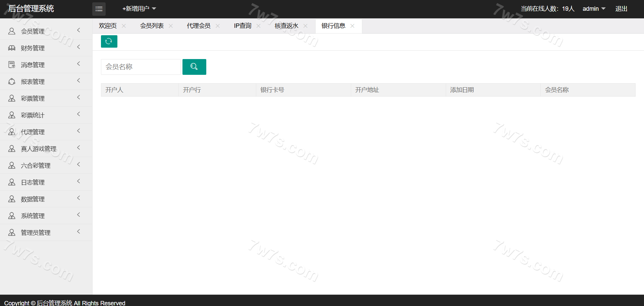Click the 添加日期 column header
644x306 pixels.
(x=462, y=90)
